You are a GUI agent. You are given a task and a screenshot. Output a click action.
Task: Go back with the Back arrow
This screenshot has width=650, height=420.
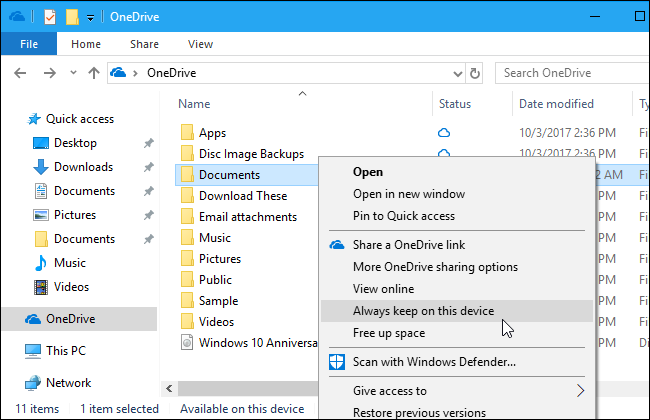point(20,73)
